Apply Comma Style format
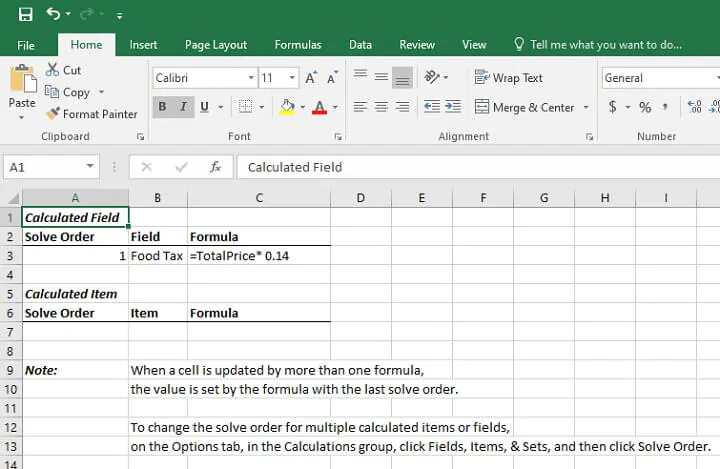This screenshot has width=720, height=469. 665,107
